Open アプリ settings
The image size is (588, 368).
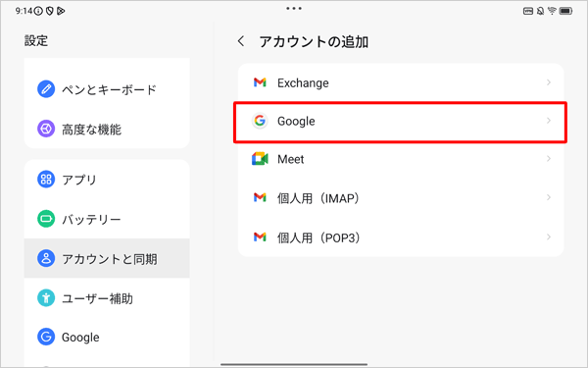[x=107, y=180]
